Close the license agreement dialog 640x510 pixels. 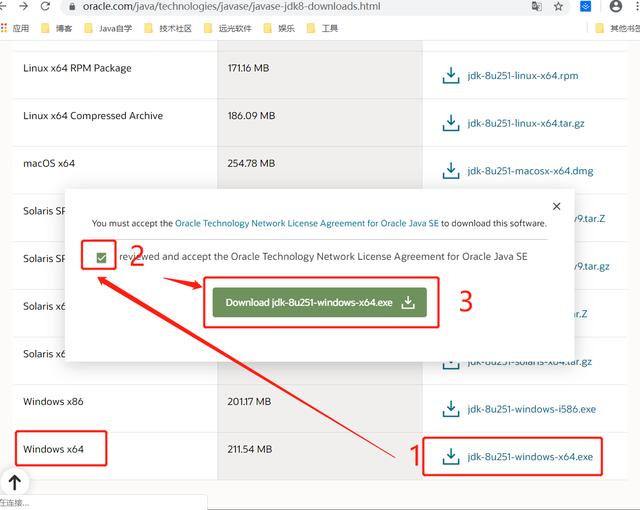coord(556,206)
